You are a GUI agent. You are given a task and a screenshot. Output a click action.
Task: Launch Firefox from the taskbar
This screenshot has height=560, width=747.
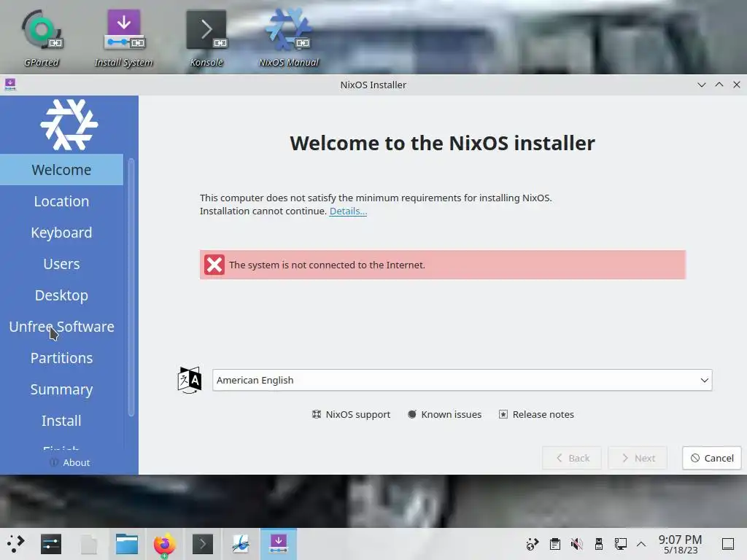[x=164, y=544]
